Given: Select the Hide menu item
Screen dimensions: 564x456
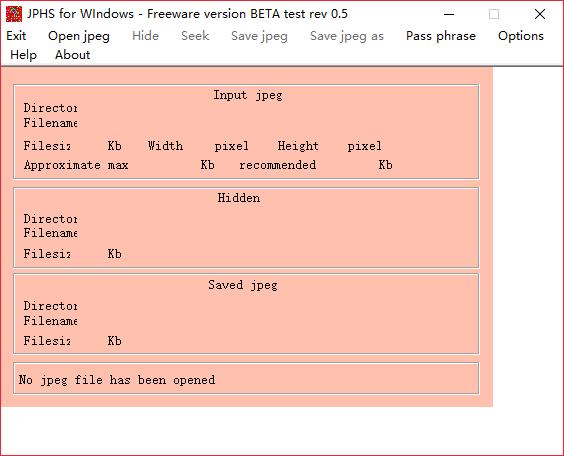Looking at the screenshot, I should point(145,36).
